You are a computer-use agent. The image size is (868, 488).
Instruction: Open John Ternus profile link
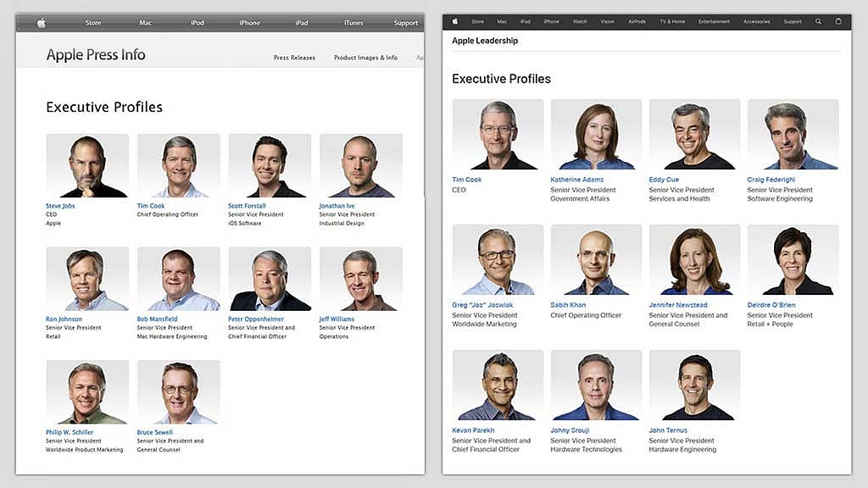click(668, 430)
